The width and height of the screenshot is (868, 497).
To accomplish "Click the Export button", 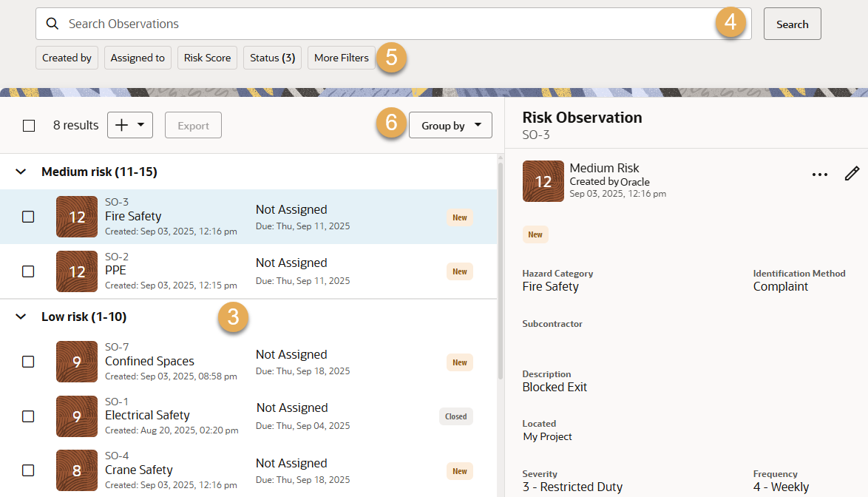I will 193,126.
